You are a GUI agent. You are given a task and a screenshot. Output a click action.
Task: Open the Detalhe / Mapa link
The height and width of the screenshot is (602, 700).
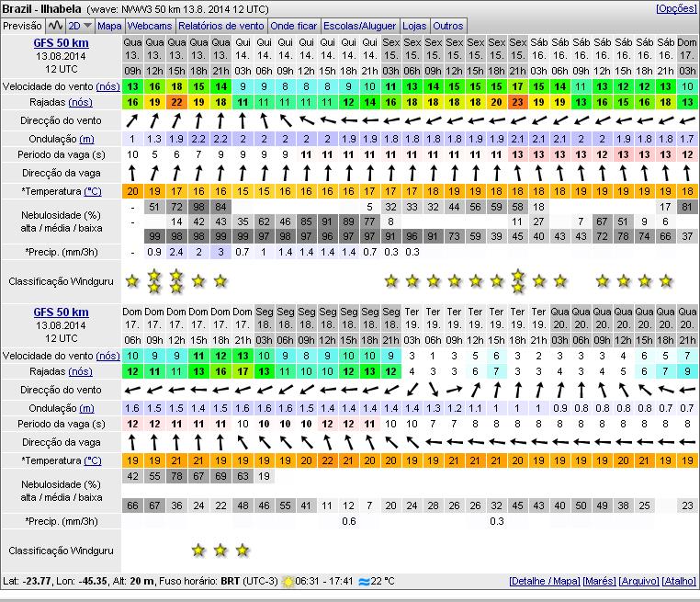(544, 581)
